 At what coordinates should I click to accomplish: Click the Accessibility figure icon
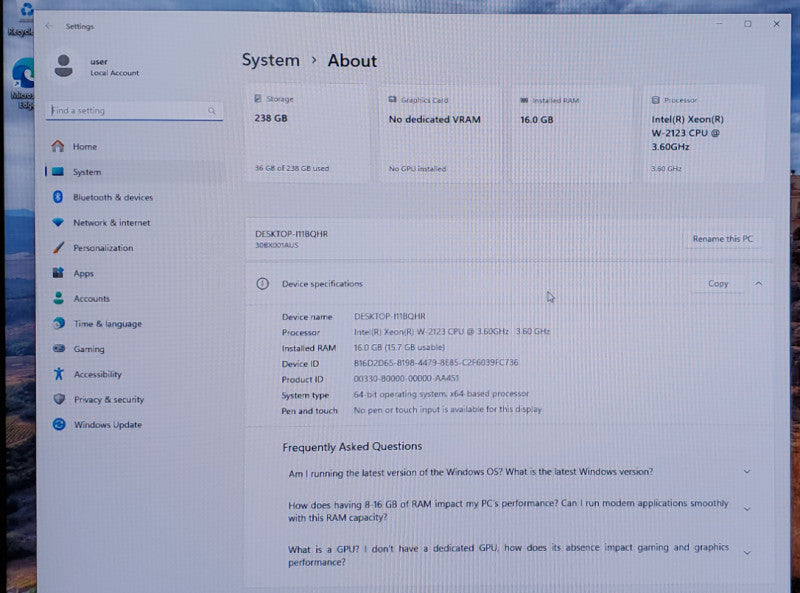(x=59, y=374)
